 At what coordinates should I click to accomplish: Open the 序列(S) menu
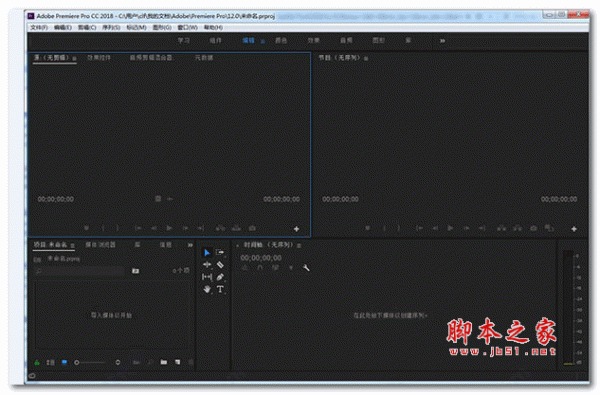coord(111,28)
